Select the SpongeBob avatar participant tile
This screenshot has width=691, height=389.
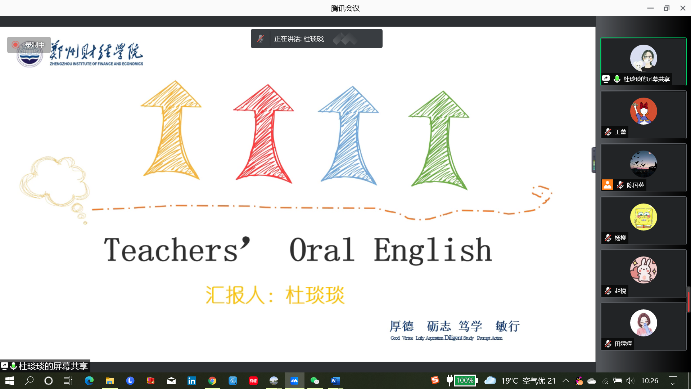(643, 220)
